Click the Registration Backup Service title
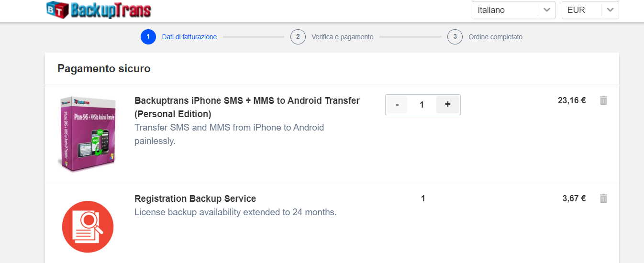Viewport: 644px width, 263px height. [x=195, y=198]
